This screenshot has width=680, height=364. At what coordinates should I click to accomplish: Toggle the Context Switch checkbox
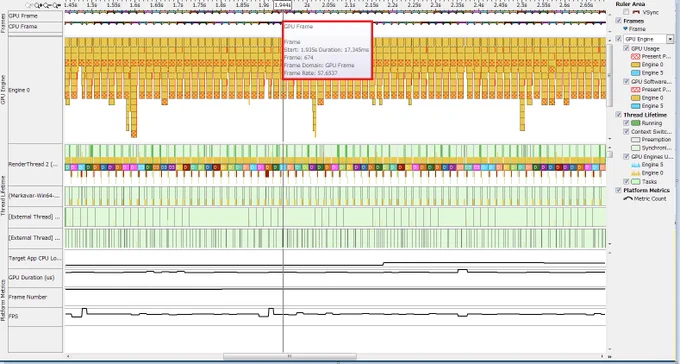[x=626, y=131]
